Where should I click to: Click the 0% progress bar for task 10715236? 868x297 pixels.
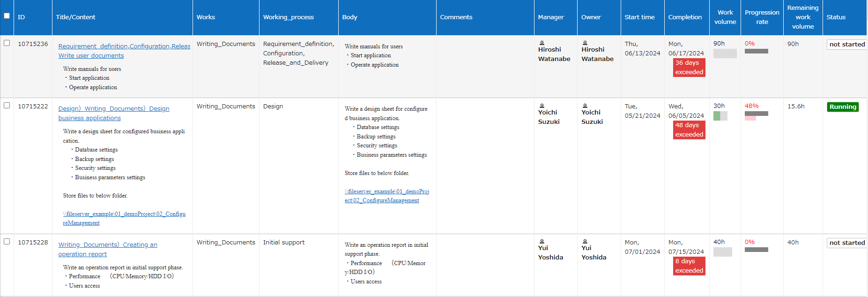(x=757, y=51)
